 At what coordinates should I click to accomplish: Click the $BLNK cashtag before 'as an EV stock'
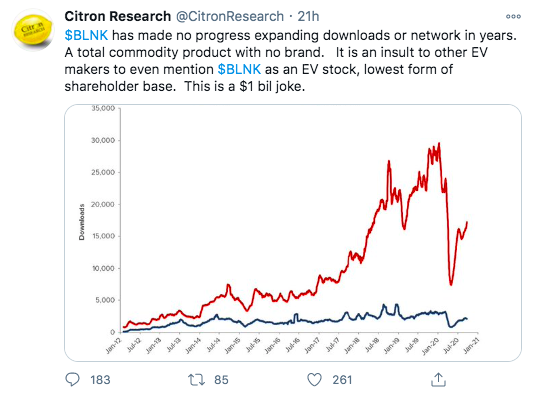click(239, 69)
